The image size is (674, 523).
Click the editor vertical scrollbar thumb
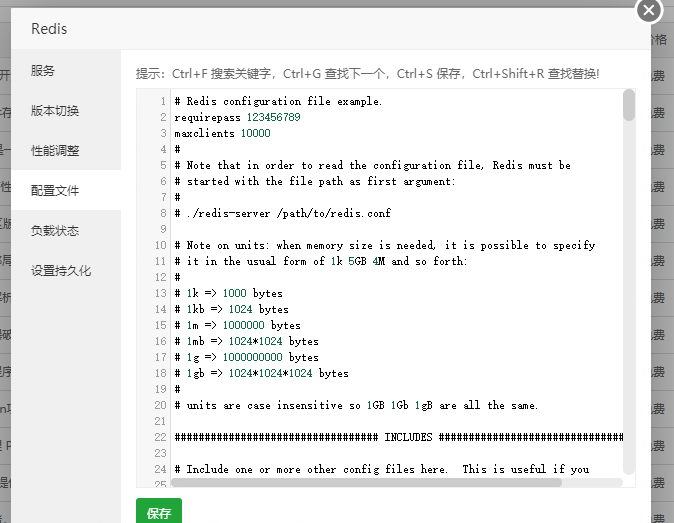(x=628, y=105)
